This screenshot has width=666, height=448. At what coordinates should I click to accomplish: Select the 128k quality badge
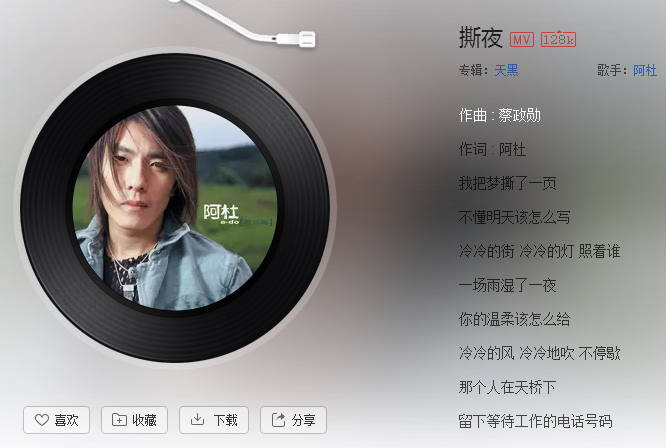558,39
